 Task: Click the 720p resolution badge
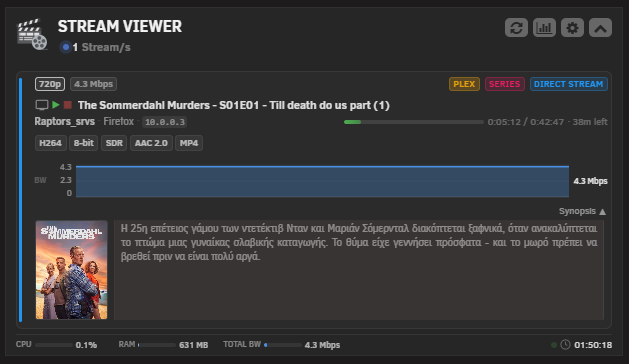tap(50, 84)
